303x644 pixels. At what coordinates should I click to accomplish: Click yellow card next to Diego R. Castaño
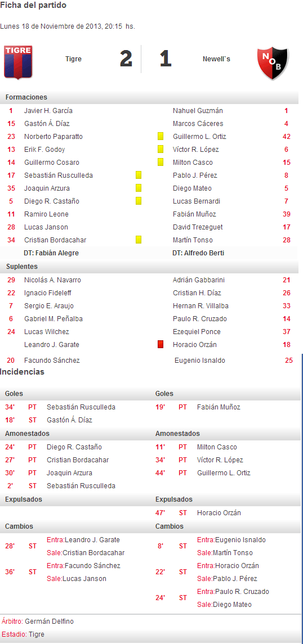tap(139, 201)
